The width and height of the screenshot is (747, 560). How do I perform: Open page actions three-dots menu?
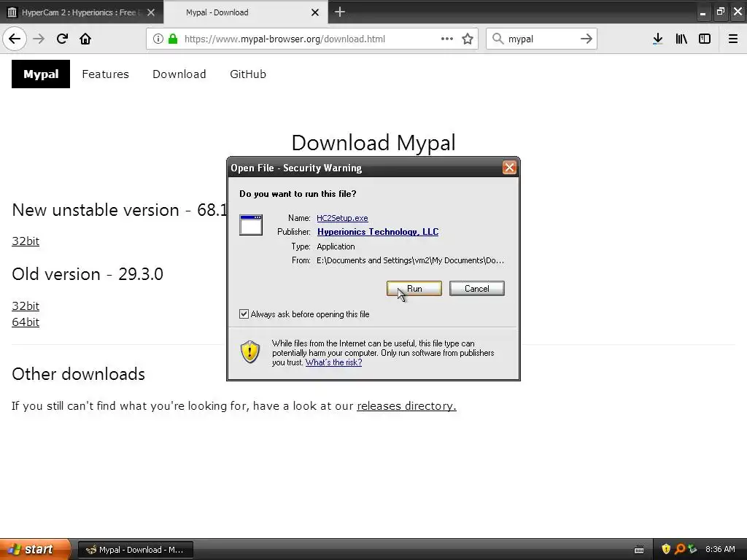pyautogui.click(x=447, y=39)
